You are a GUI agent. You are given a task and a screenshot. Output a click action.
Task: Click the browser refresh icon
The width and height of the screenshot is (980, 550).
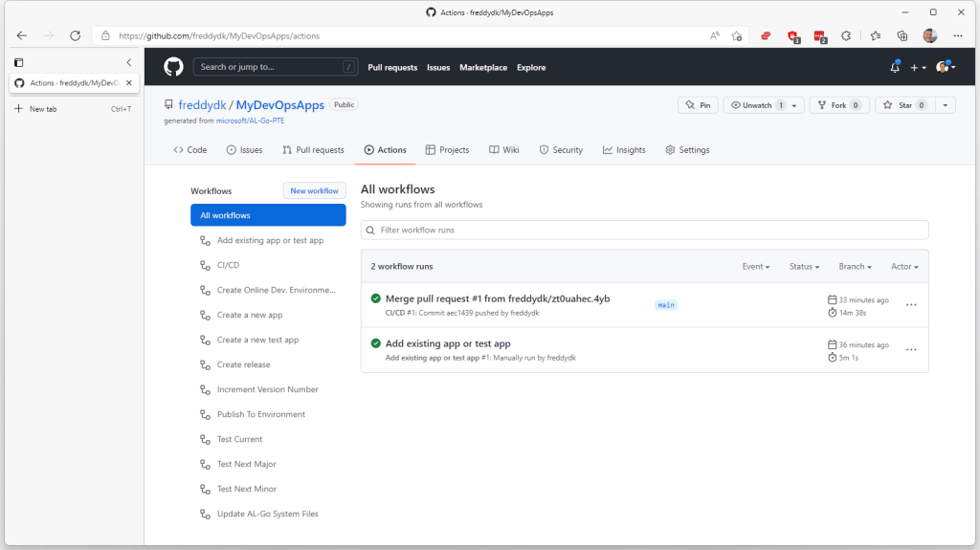click(75, 35)
